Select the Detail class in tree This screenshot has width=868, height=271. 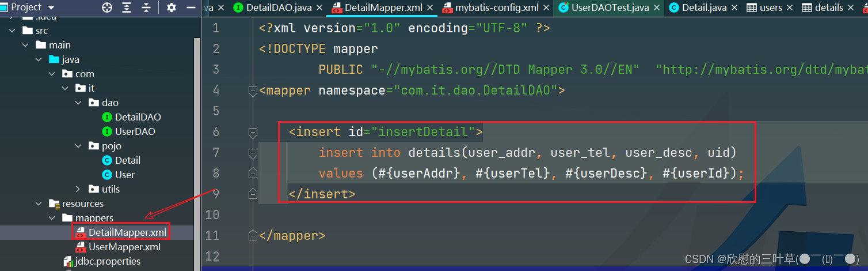tap(127, 160)
